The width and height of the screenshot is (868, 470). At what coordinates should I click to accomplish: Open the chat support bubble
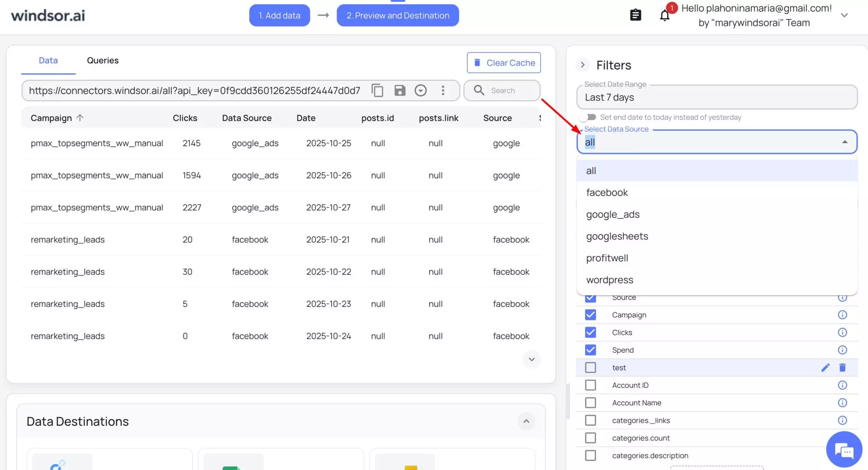tap(843, 450)
